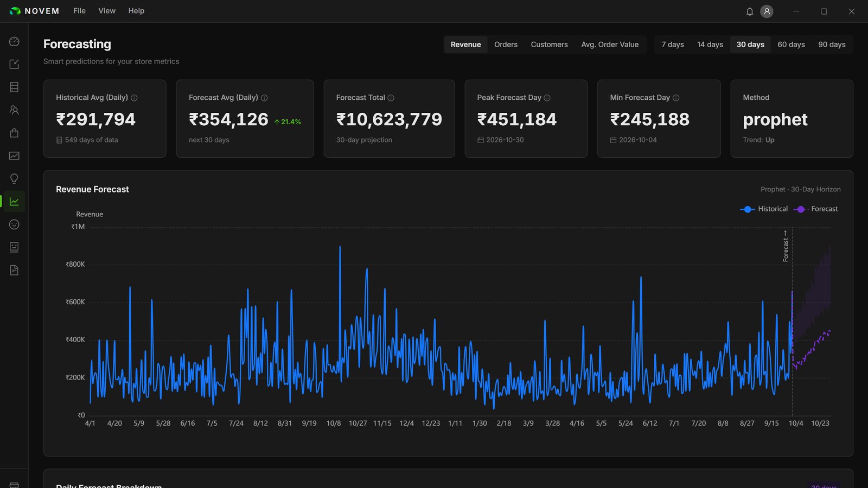This screenshot has height=488, width=868.
Task: Switch to the Orders metric tab
Action: click(x=506, y=44)
